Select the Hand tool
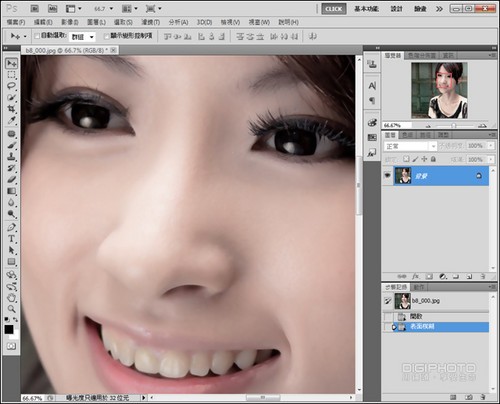The height and width of the screenshot is (404, 500). pos(11,298)
